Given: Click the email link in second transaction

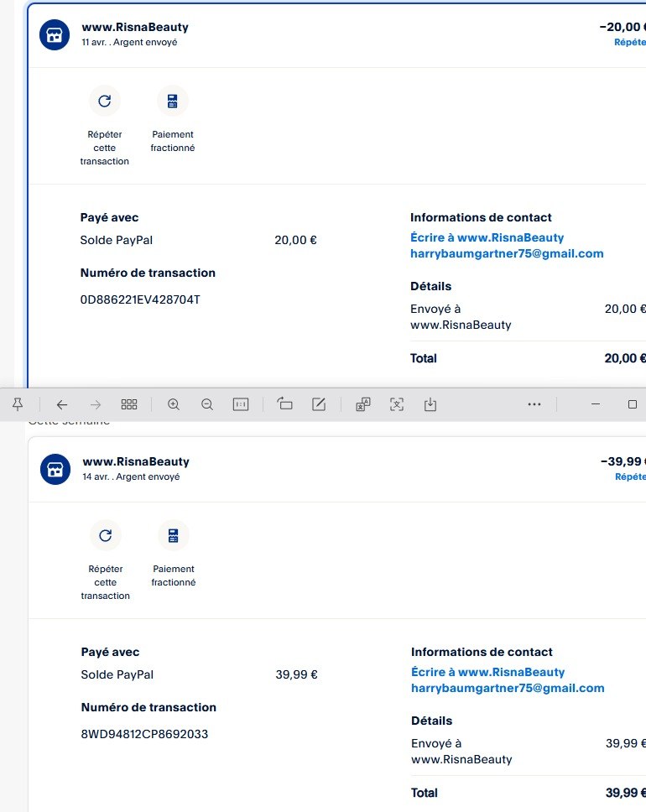Looking at the screenshot, I should pyautogui.click(x=508, y=688).
